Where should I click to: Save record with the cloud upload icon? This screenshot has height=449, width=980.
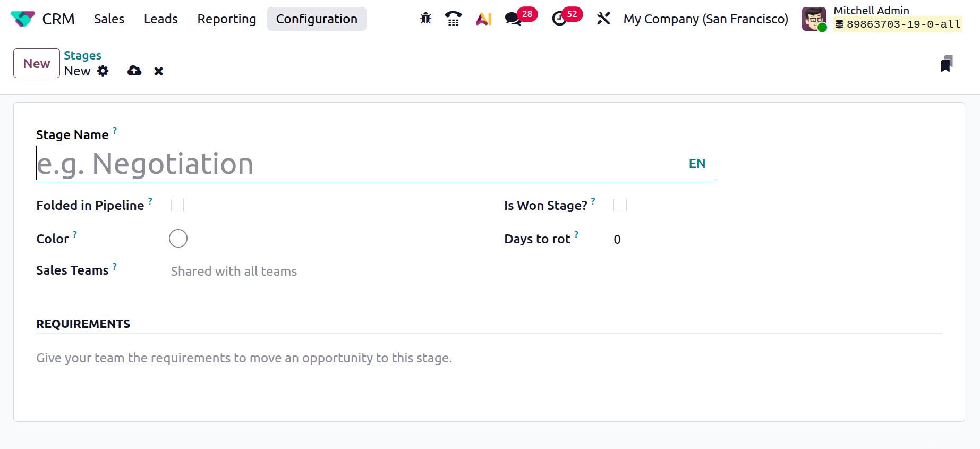[x=134, y=71]
